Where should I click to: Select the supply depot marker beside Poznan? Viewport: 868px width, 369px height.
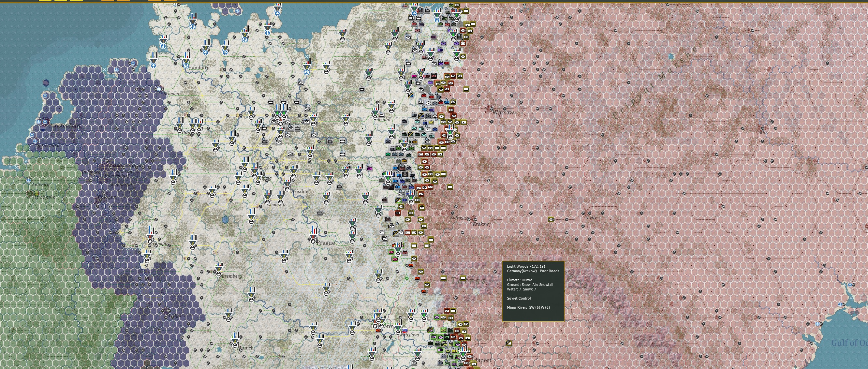376,117
